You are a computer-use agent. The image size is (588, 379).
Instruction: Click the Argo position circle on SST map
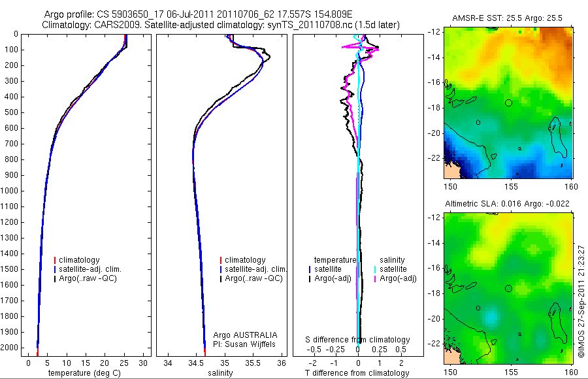(x=508, y=103)
